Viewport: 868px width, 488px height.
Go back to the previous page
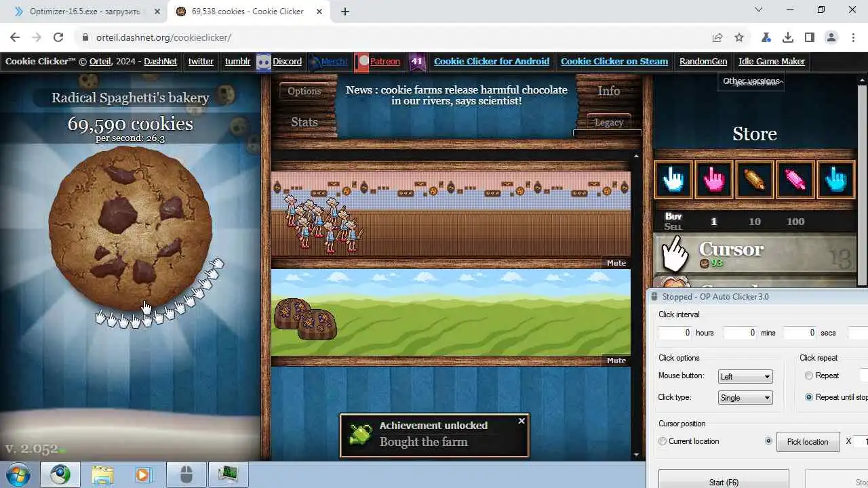15,37
